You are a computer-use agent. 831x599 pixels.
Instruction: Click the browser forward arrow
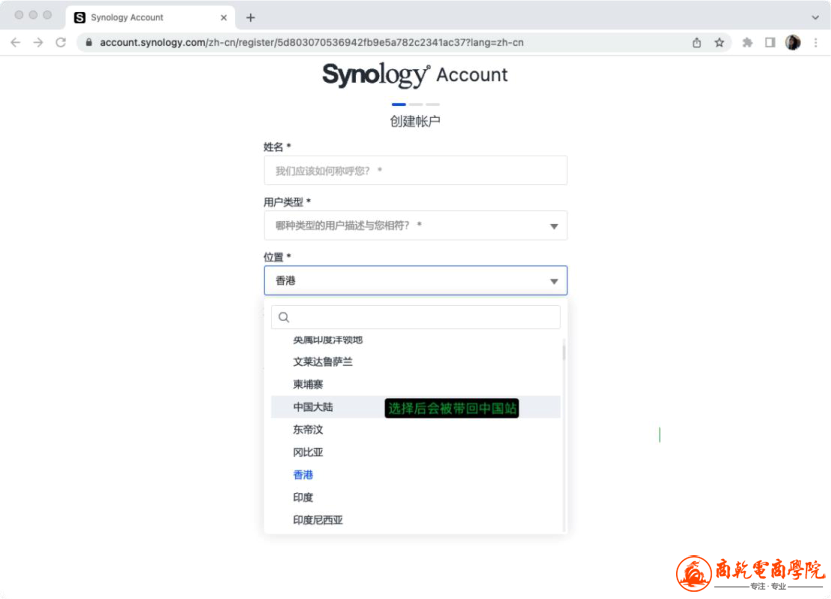click(38, 42)
